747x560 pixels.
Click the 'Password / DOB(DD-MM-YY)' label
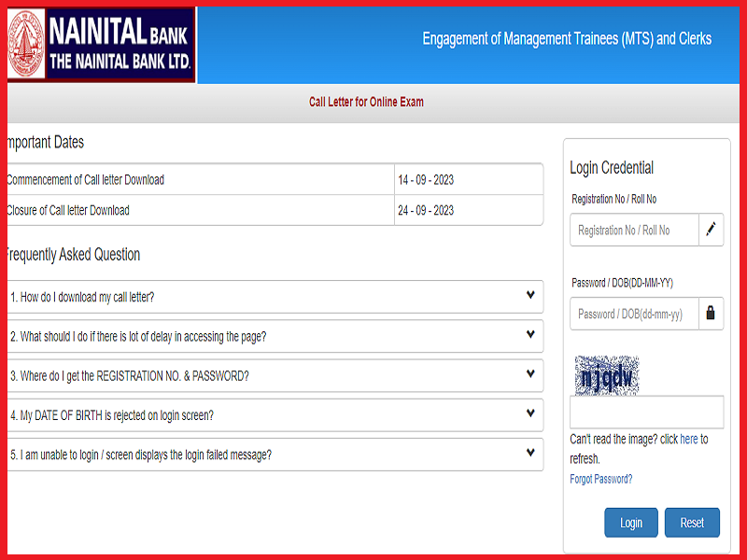(x=622, y=283)
